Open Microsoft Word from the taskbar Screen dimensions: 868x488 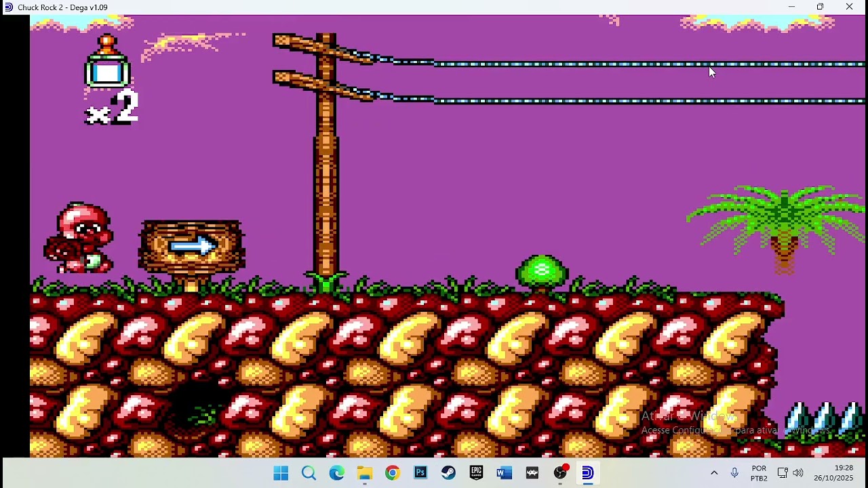pos(504,472)
